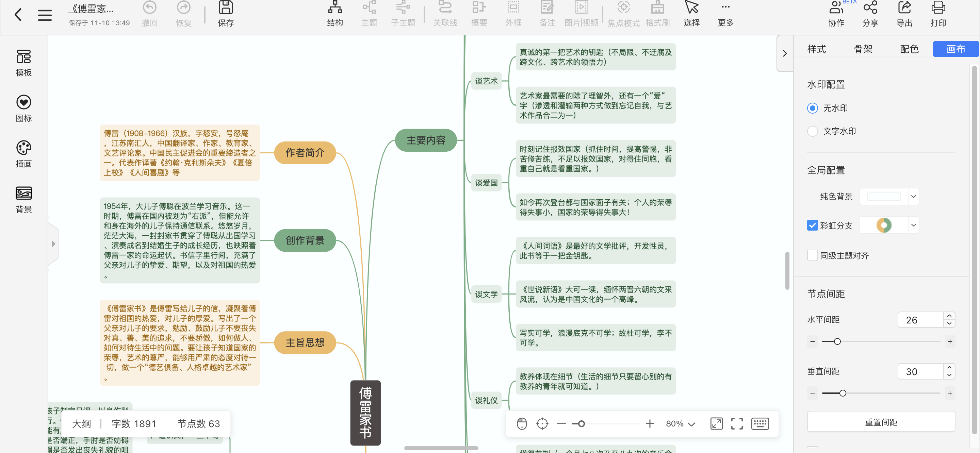Open the 大纲 outline view

81,423
